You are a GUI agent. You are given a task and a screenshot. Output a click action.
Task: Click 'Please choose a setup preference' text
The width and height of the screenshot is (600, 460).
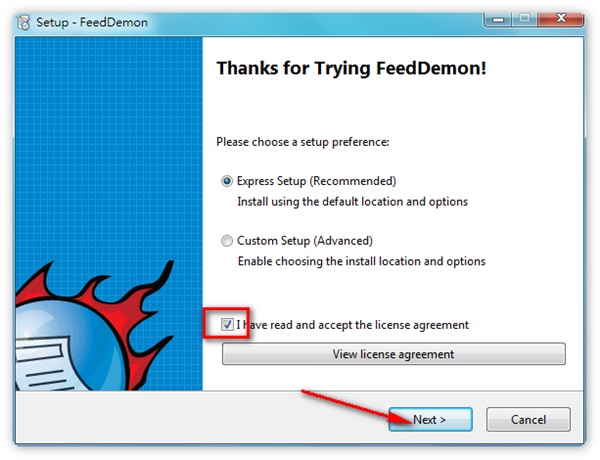[303, 142]
